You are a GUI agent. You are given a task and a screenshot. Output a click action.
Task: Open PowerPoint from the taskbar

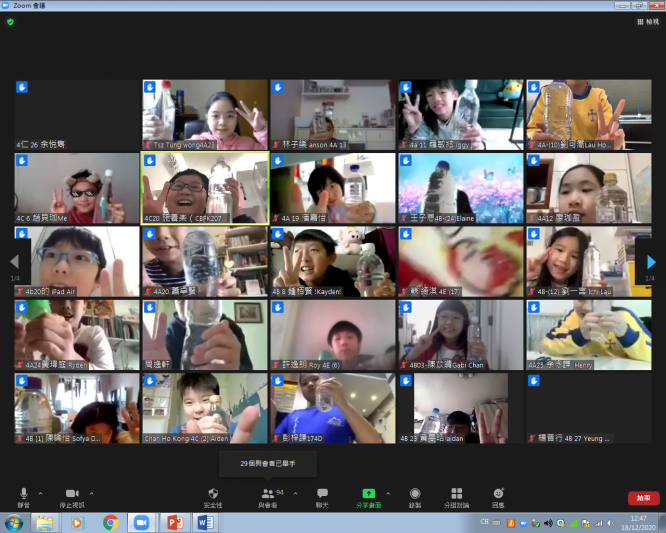click(171, 522)
